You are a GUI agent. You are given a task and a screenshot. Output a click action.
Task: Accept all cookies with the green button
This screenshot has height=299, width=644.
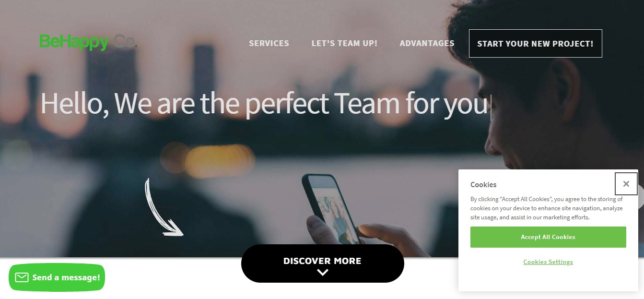tap(548, 237)
